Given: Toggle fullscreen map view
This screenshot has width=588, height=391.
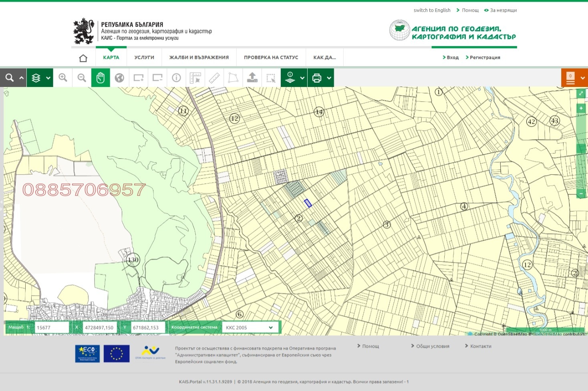Looking at the screenshot, I should click(x=581, y=93).
